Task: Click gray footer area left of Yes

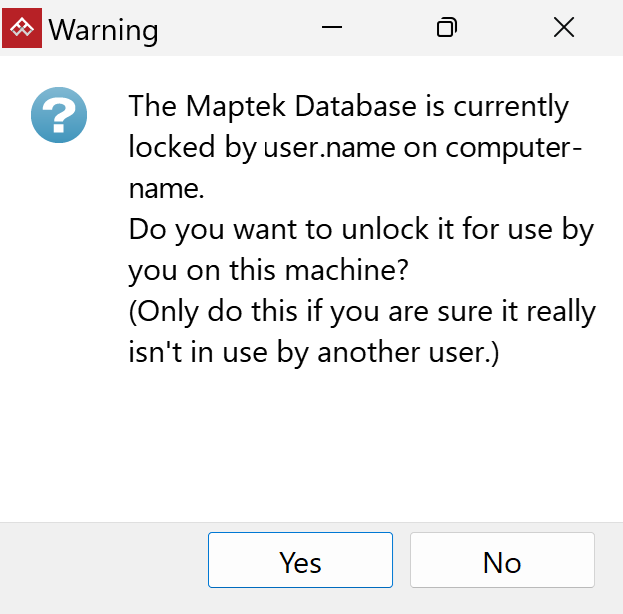Action: coord(103,564)
